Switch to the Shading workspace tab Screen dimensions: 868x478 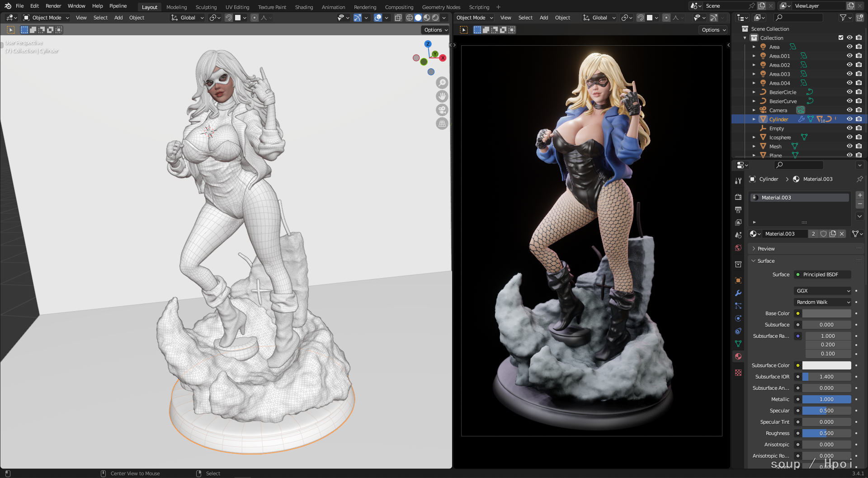(304, 7)
